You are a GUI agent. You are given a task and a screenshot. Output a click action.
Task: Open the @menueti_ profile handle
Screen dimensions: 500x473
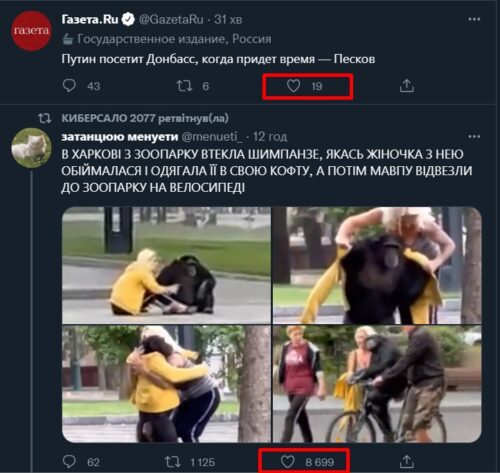tap(212, 137)
